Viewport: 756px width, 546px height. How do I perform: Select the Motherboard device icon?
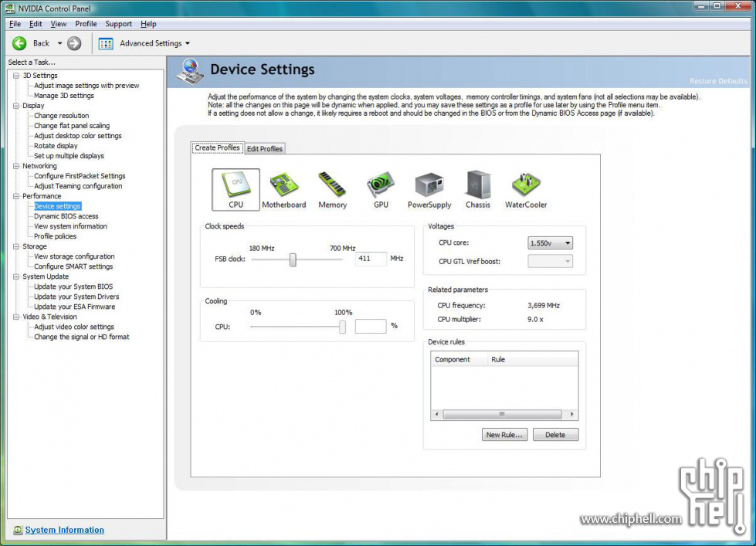284,189
